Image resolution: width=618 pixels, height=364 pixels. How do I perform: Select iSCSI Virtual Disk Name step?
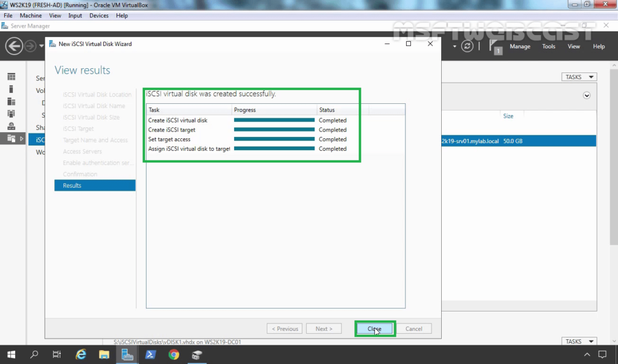click(94, 106)
